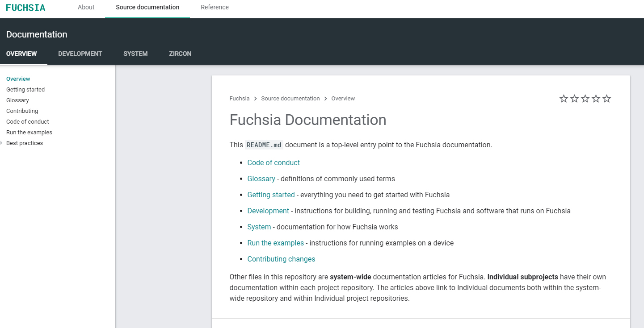
Task: Rate the page three stars
Action: [585, 99]
